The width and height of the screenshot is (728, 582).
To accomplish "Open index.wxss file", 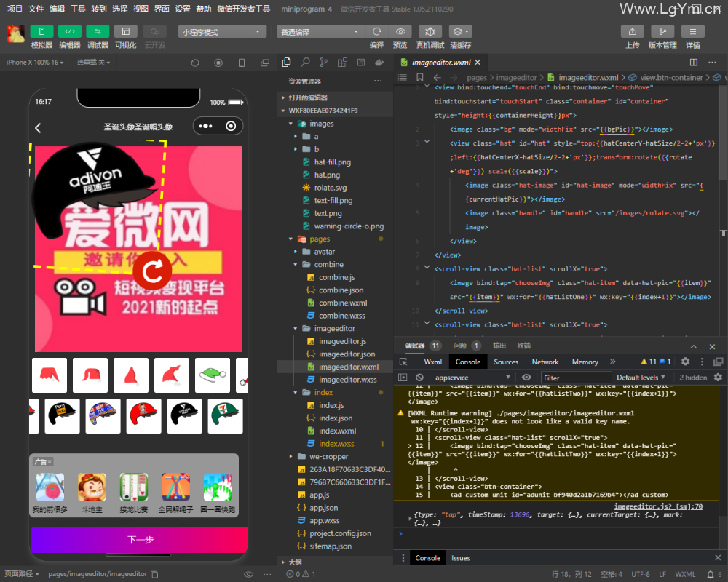I will pyautogui.click(x=336, y=444).
